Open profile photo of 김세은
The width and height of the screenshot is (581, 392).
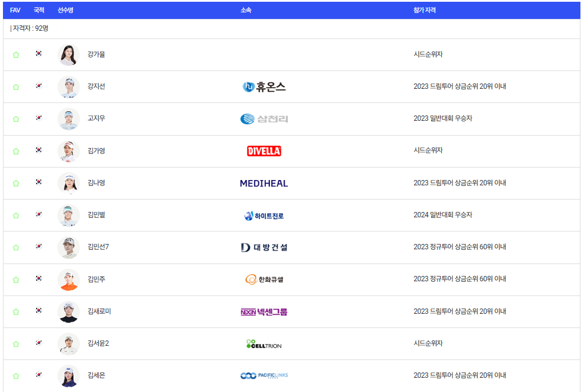tap(69, 376)
